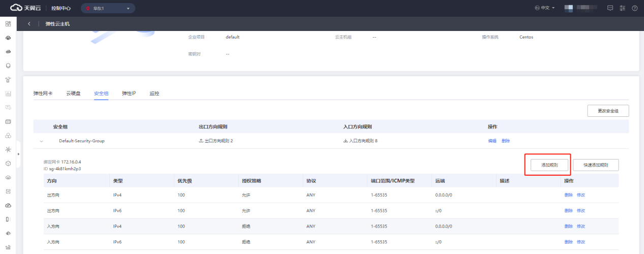This screenshot has height=254, width=644.
Task: Switch to the 云硬盘 tab
Action: click(73, 93)
